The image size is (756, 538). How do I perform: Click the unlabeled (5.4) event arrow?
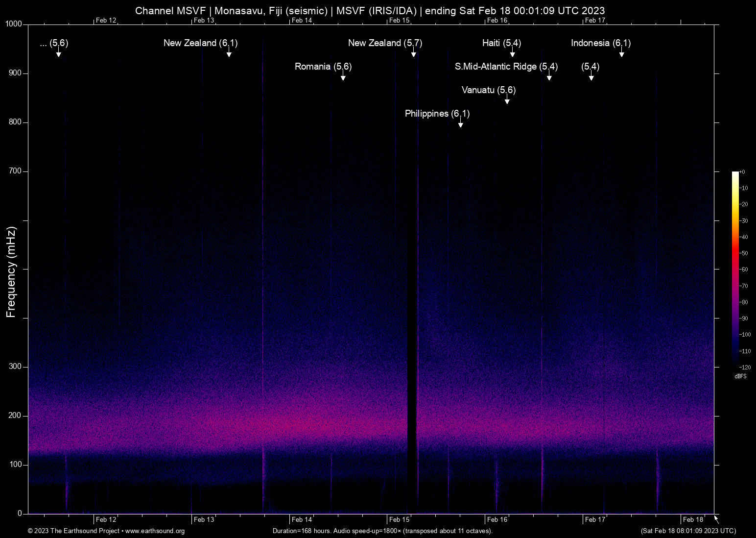pyautogui.click(x=590, y=78)
